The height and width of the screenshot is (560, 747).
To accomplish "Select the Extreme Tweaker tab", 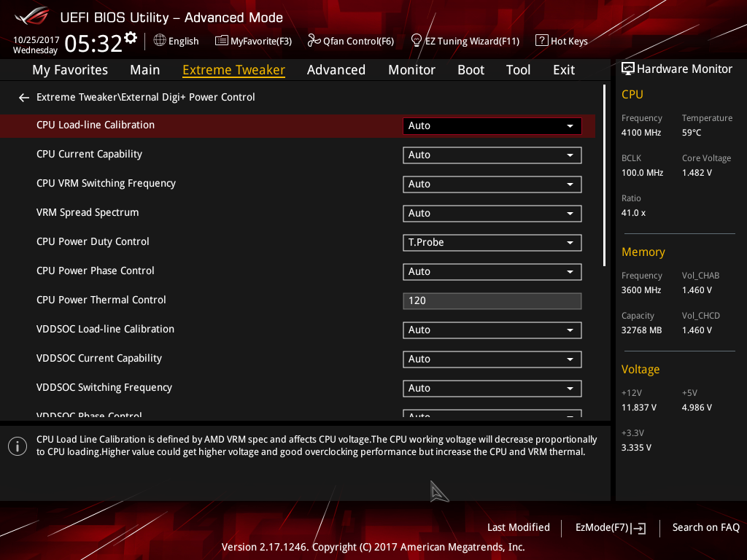I will click(234, 70).
